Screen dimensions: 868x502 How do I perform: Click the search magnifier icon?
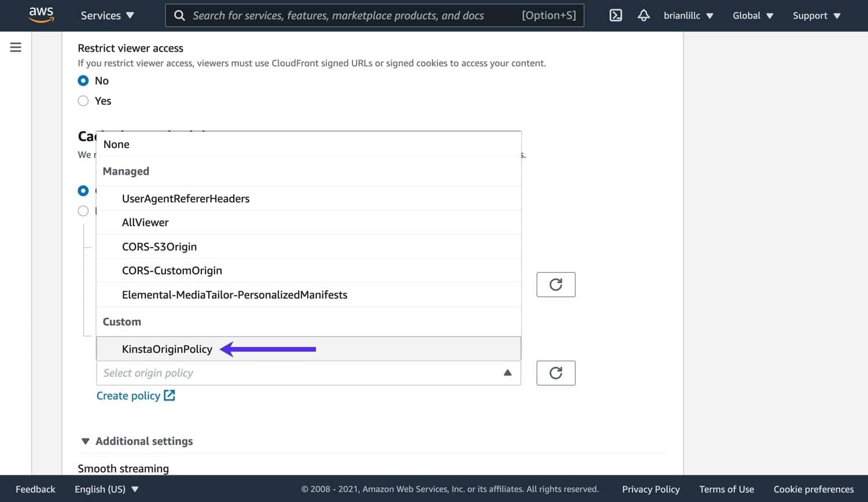tap(179, 16)
